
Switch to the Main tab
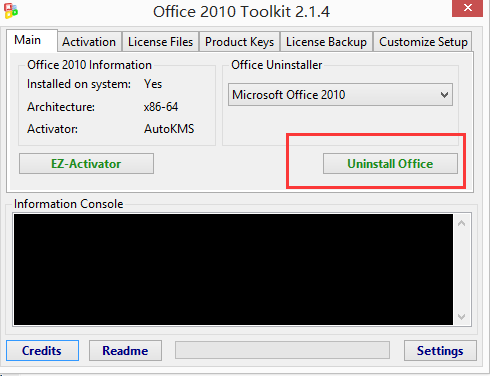click(x=32, y=40)
